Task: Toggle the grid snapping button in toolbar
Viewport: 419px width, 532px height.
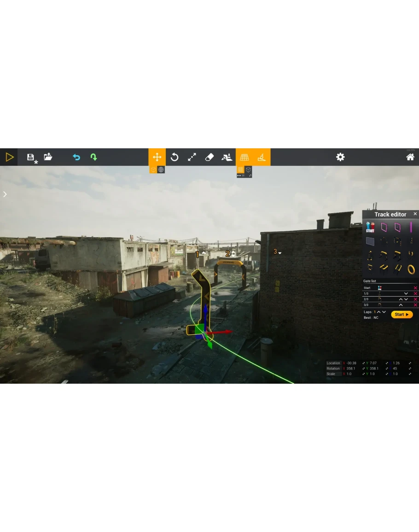Action: click(244, 157)
